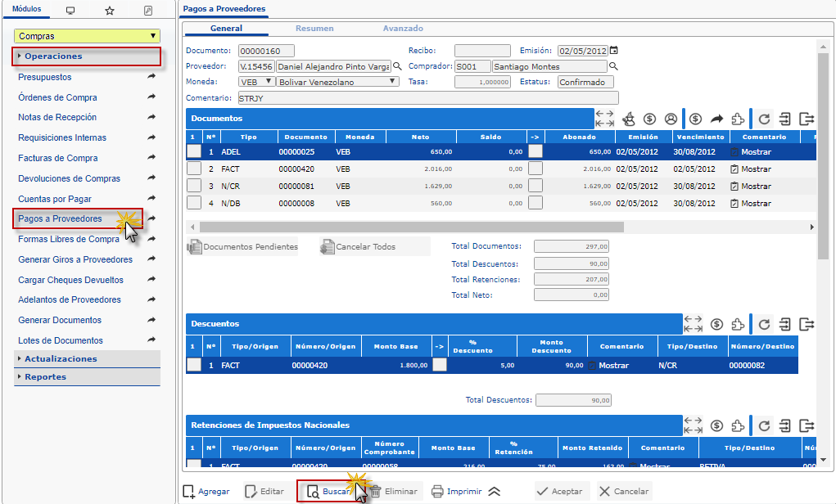Click the wizard icon in Documentos toolbar
Screen dimensions: 836x504
click(629, 119)
